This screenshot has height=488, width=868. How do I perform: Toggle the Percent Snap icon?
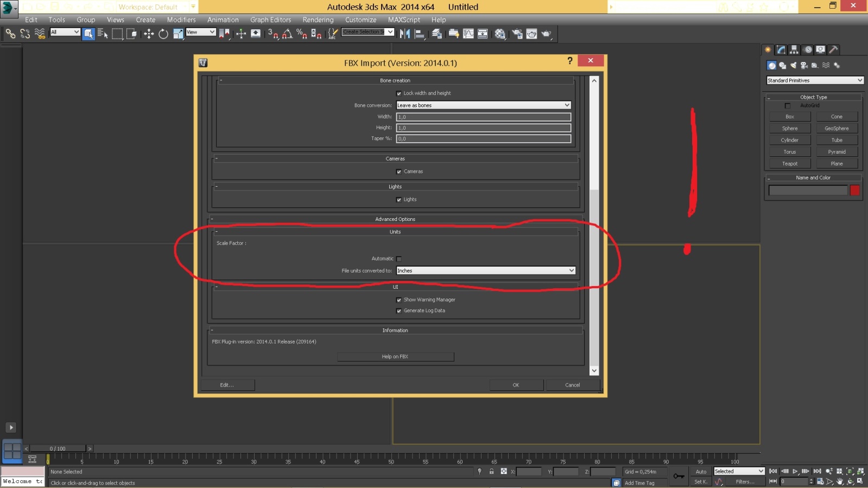pyautogui.click(x=301, y=34)
